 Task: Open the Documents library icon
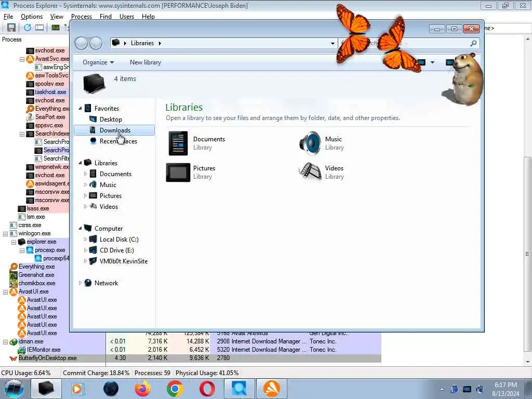click(178, 143)
